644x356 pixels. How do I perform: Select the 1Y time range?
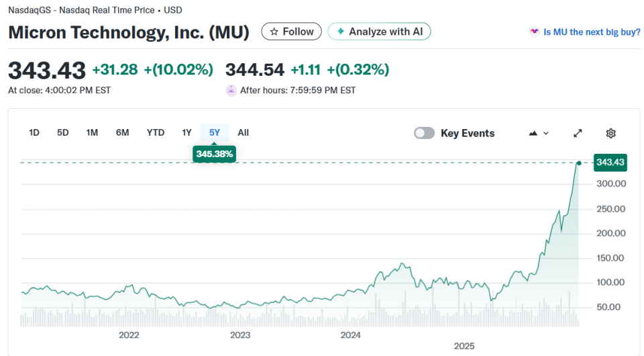187,132
